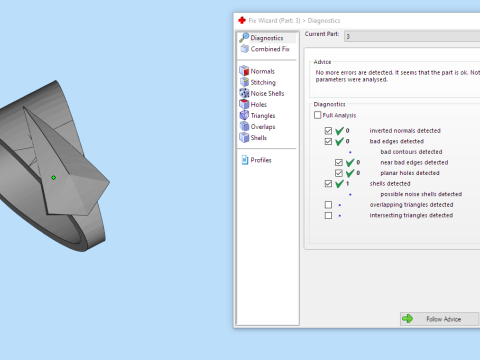This screenshot has height=360, width=480.
Task: Select the Shells fix icon
Action: click(244, 137)
